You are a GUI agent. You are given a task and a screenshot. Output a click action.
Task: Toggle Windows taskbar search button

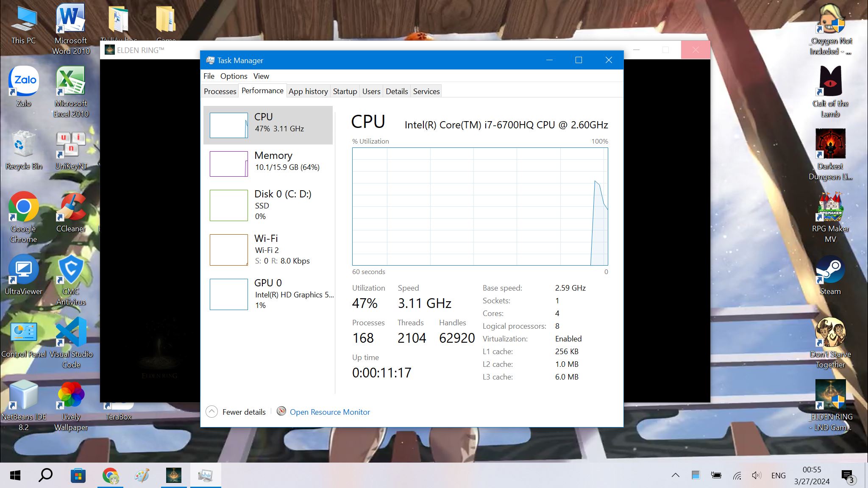47,475
